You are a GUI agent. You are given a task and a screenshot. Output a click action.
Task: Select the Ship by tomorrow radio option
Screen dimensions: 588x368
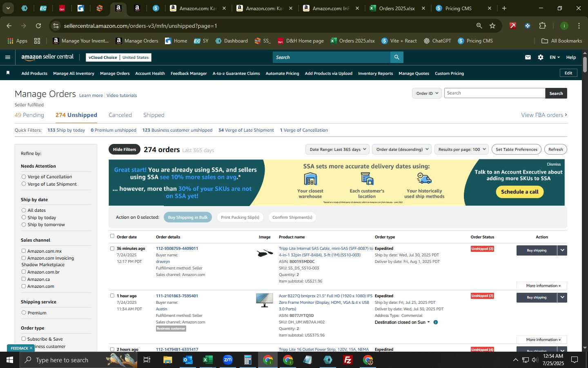coord(24,224)
